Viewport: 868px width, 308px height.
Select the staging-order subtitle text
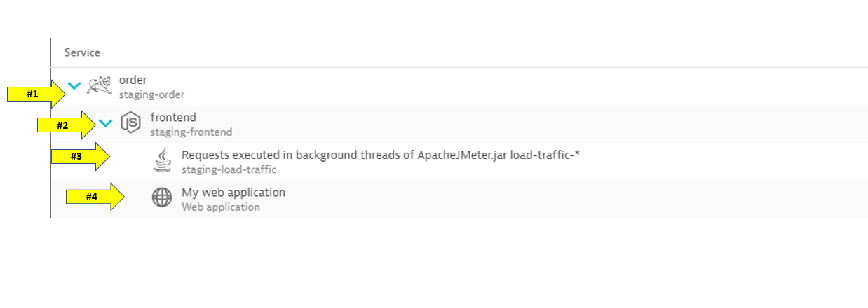[x=151, y=94]
